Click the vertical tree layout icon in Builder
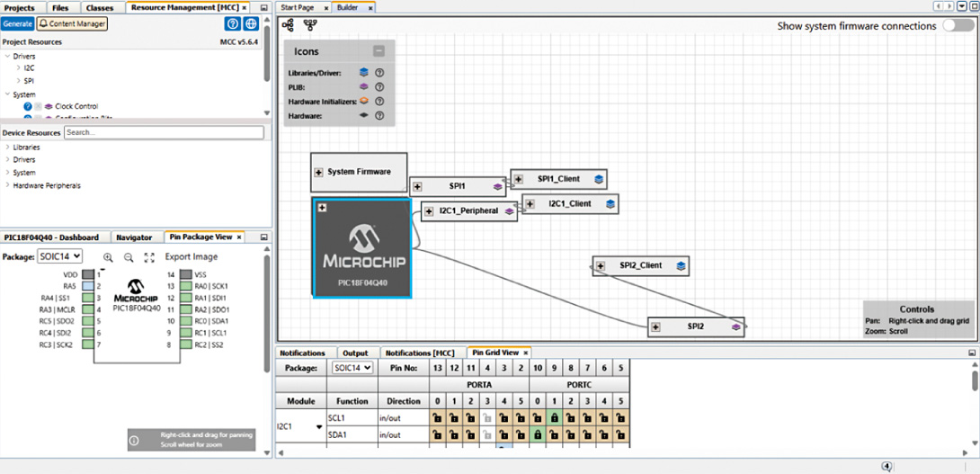The height and width of the screenshot is (474, 980). tap(310, 25)
